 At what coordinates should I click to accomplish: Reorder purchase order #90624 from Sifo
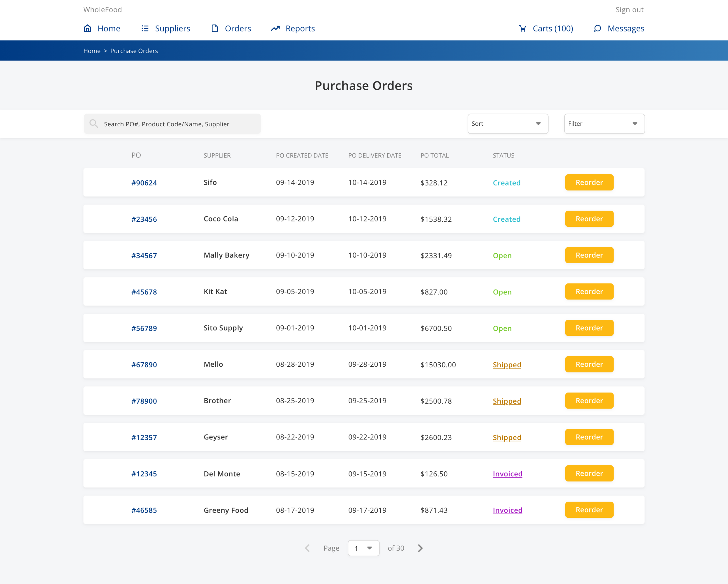(589, 182)
